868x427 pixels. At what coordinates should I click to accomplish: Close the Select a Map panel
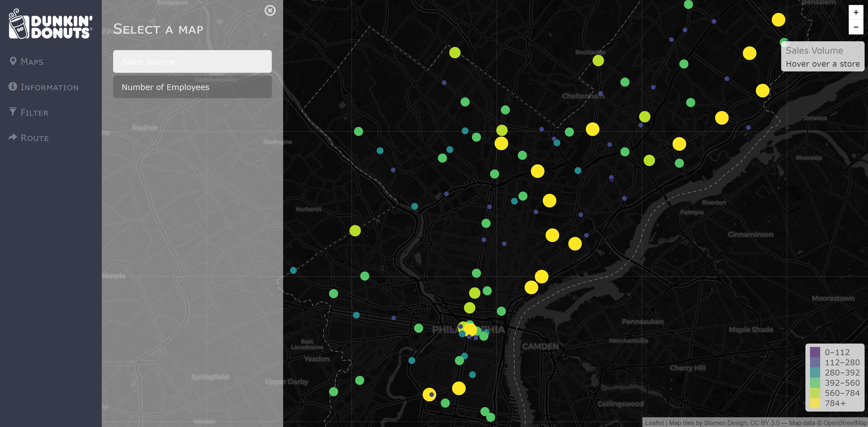[x=270, y=10]
